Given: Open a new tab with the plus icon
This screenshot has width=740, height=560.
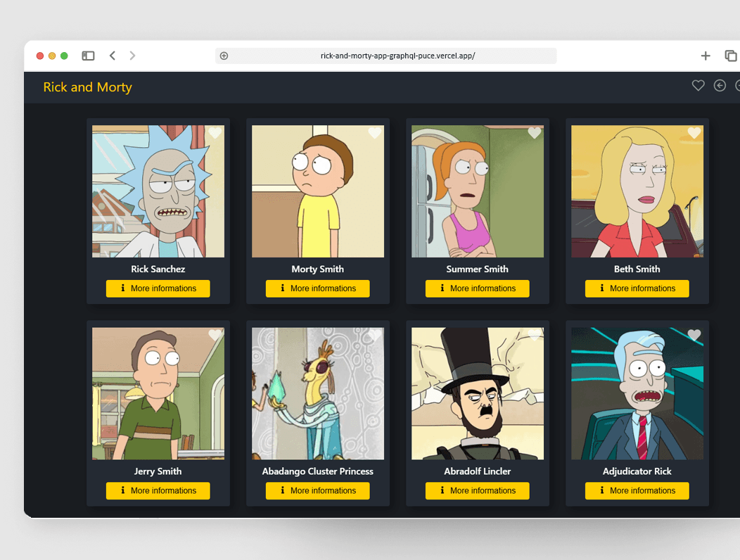Looking at the screenshot, I should pyautogui.click(x=706, y=56).
